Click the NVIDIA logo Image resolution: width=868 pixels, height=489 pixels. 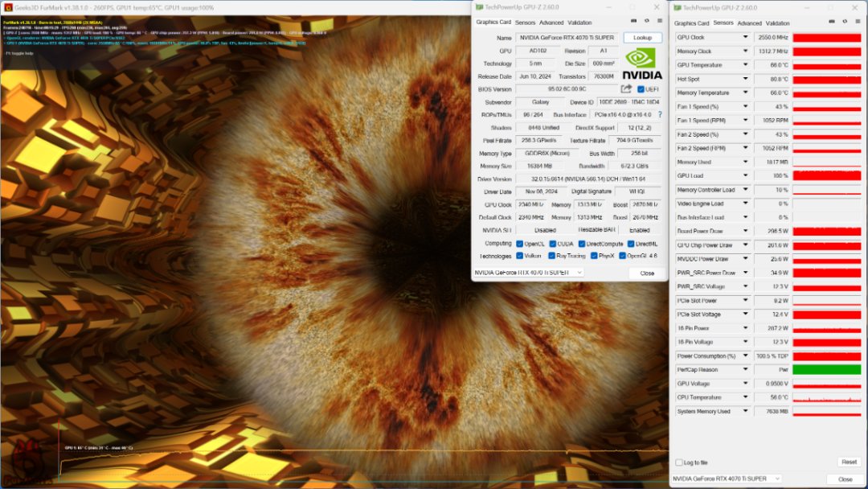[641, 64]
